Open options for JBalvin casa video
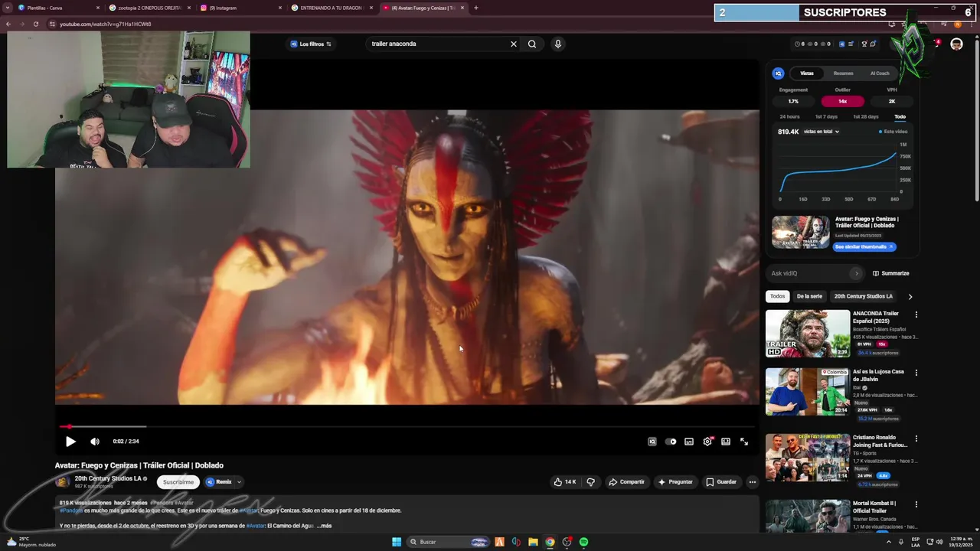This screenshot has width=980, height=551. [x=916, y=373]
